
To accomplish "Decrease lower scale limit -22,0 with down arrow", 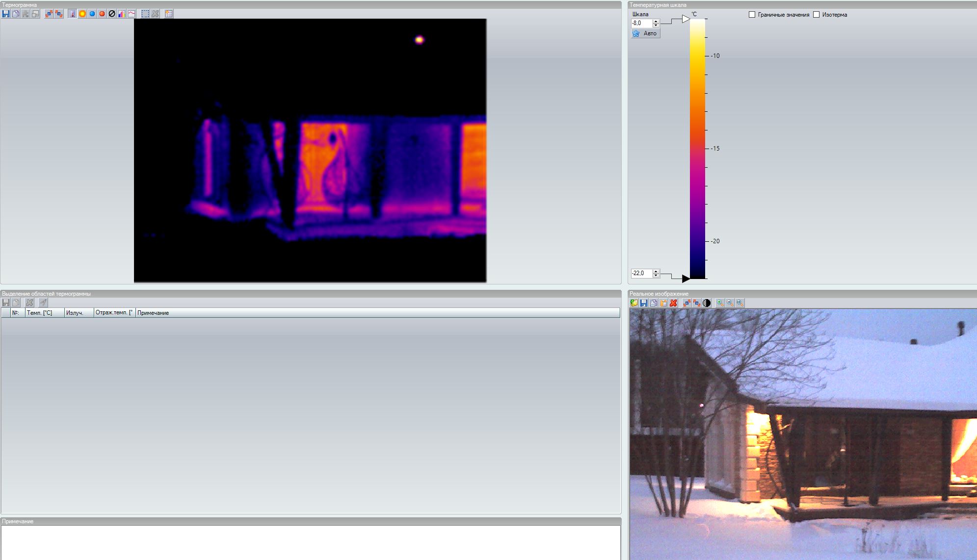I will tap(656, 275).
